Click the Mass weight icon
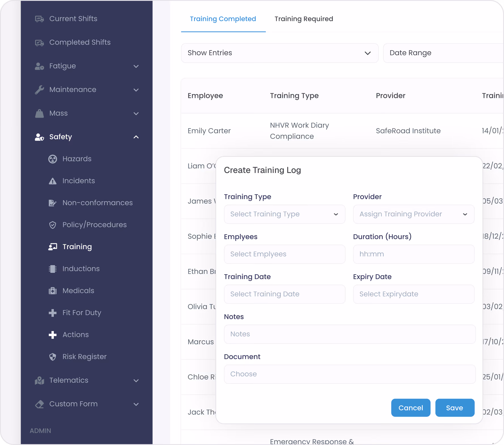This screenshot has height=445, width=504. click(39, 113)
